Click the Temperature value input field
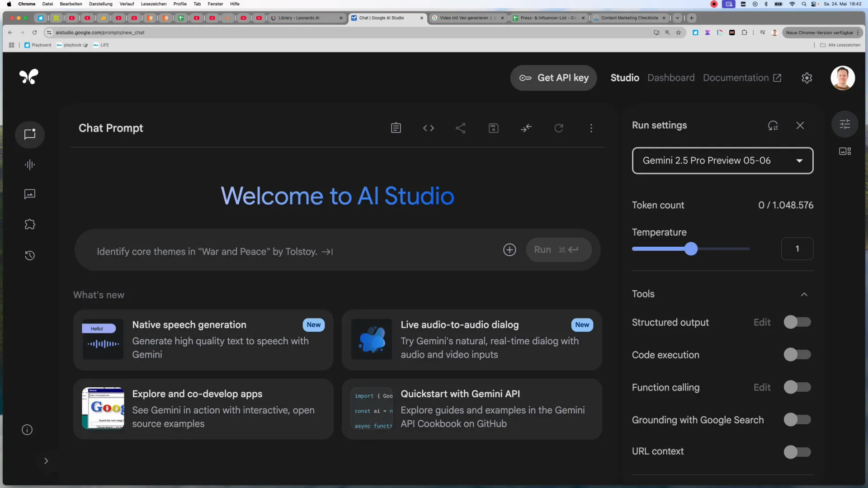Image resolution: width=868 pixels, height=488 pixels. [x=797, y=249]
